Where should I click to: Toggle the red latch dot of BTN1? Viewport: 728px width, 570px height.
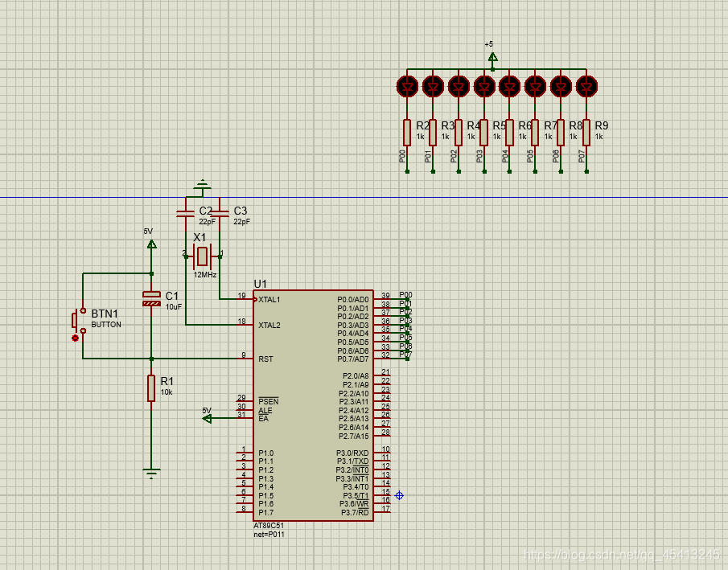76,338
